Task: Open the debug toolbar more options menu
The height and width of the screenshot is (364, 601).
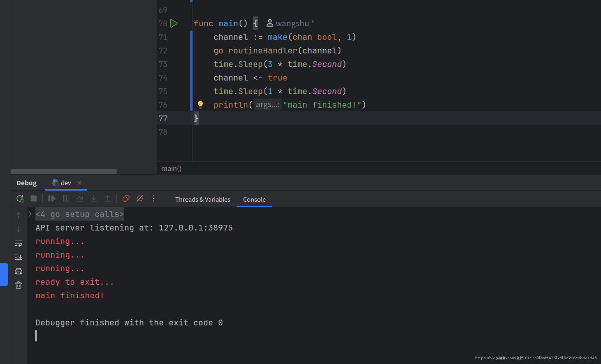Action: pos(154,199)
